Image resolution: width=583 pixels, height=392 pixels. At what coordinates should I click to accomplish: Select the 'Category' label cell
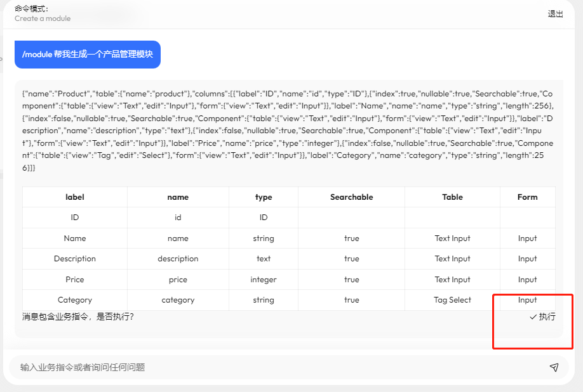(x=75, y=300)
